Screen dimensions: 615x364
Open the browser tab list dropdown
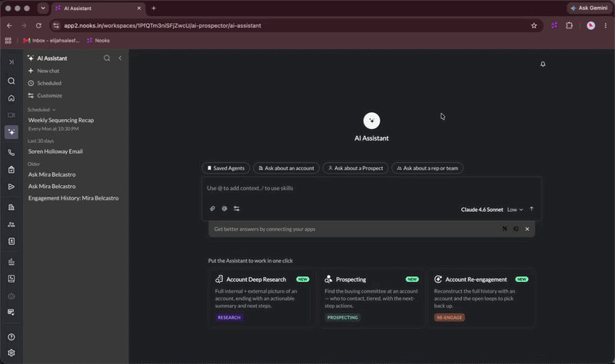pos(43,8)
